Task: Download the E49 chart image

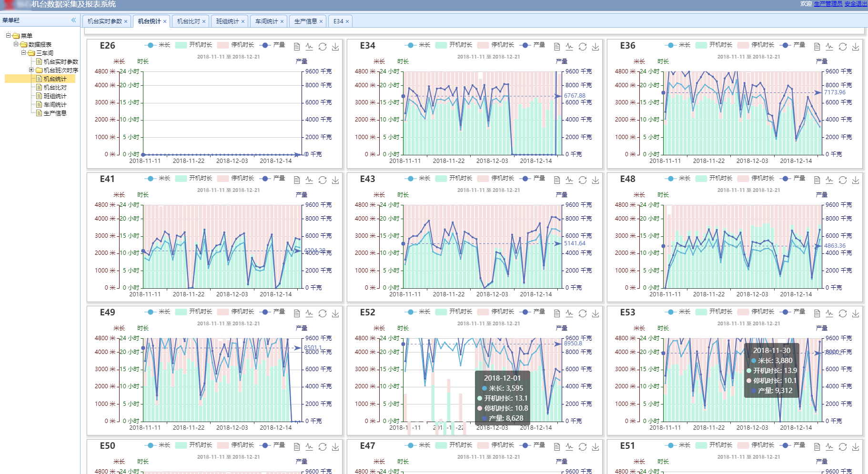Action: [x=335, y=313]
